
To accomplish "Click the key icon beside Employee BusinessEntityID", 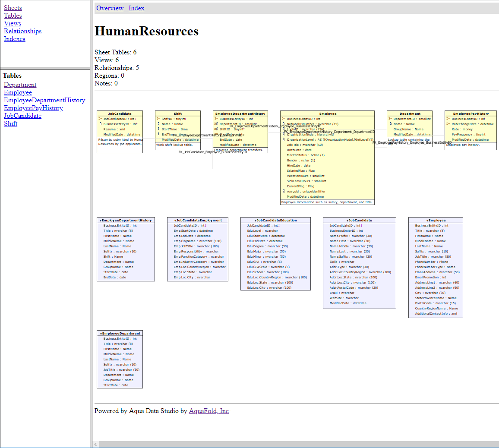I will coord(283,119).
